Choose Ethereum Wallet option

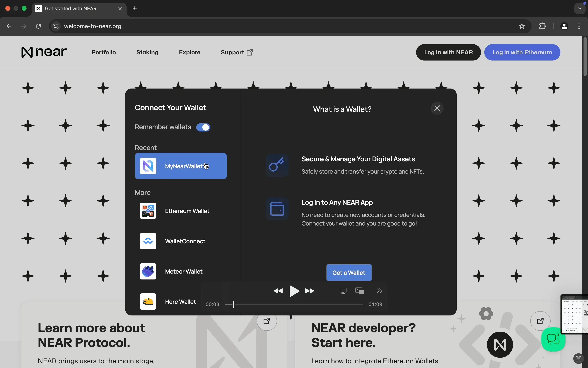[181, 211]
